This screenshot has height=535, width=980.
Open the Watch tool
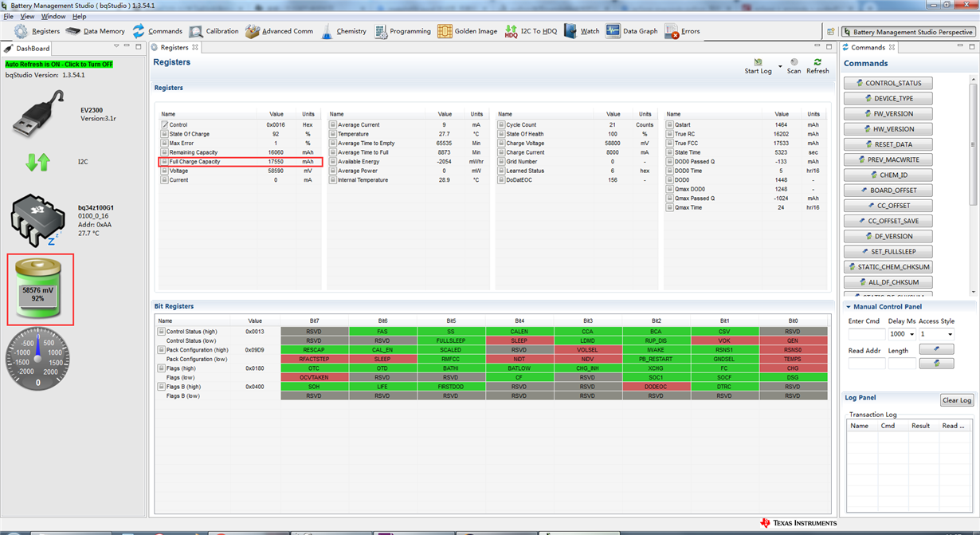pyautogui.click(x=582, y=31)
